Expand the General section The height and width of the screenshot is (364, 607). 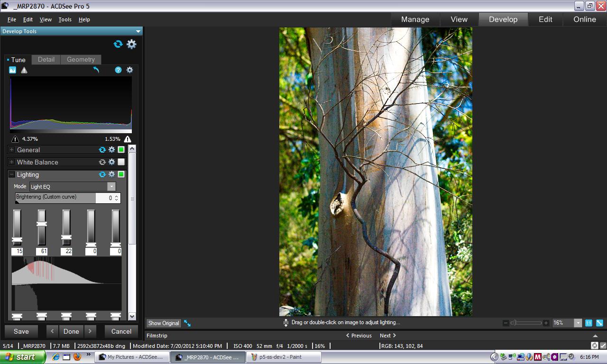11,150
